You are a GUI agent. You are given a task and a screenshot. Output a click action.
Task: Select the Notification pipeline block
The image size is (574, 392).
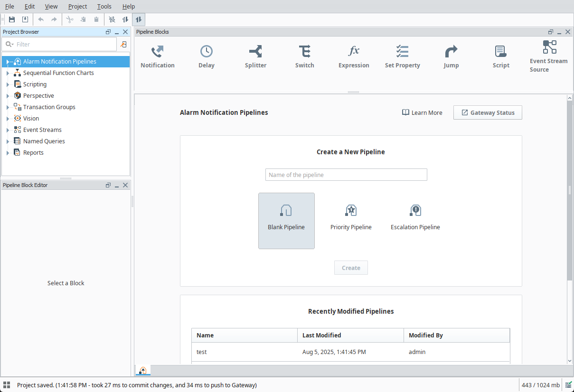[x=158, y=57]
